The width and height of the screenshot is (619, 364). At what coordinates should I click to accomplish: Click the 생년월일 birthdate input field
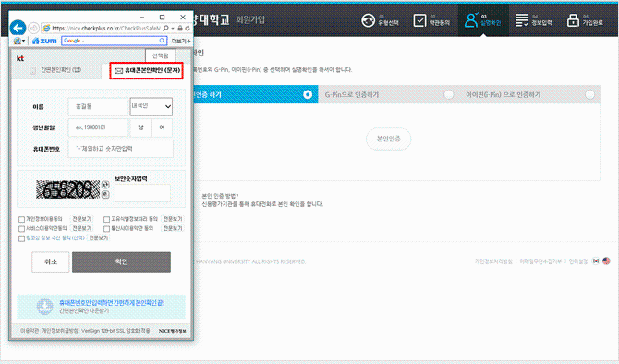pos(99,127)
